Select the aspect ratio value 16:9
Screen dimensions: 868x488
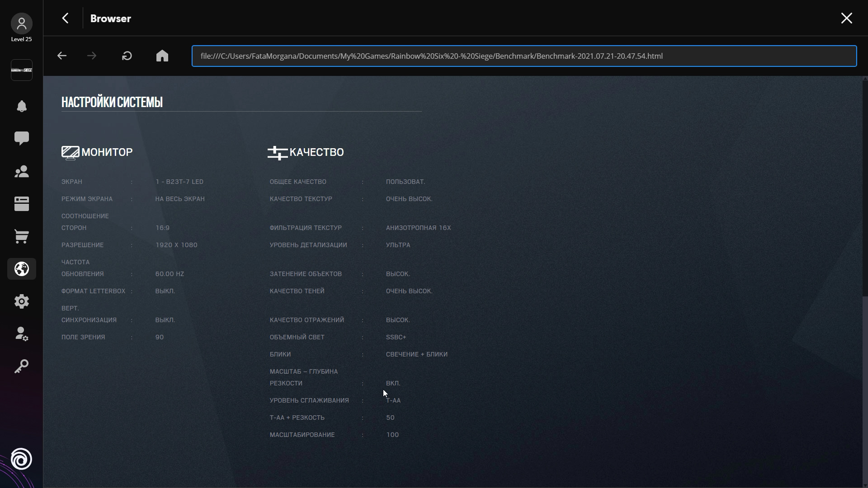click(x=162, y=228)
